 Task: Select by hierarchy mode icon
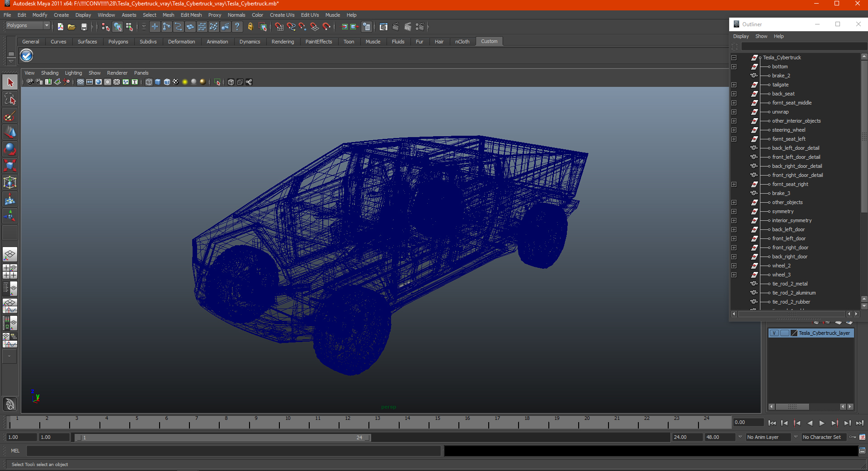[106, 27]
